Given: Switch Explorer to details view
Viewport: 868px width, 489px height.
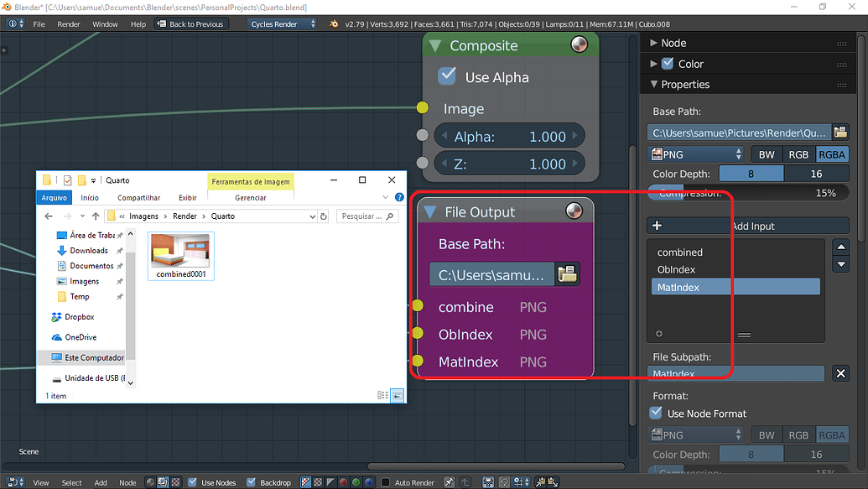Looking at the screenshot, I should coord(382,395).
